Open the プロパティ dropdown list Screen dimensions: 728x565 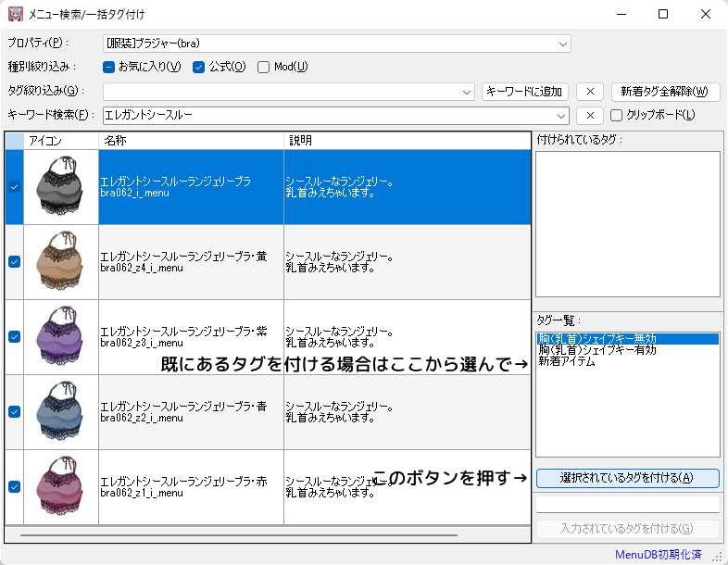point(562,44)
